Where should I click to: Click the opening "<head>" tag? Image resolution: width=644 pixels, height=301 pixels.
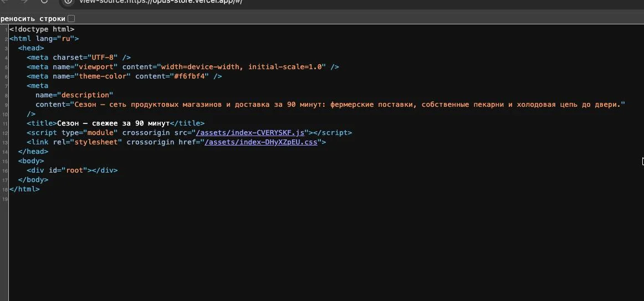31,48
